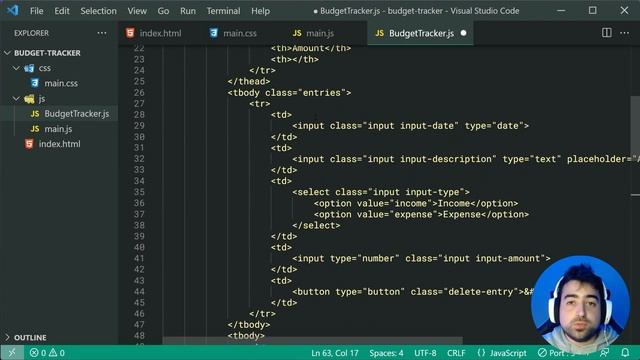Click the input-description input code line
Viewport: 640px width, 360px height.
pos(465,159)
